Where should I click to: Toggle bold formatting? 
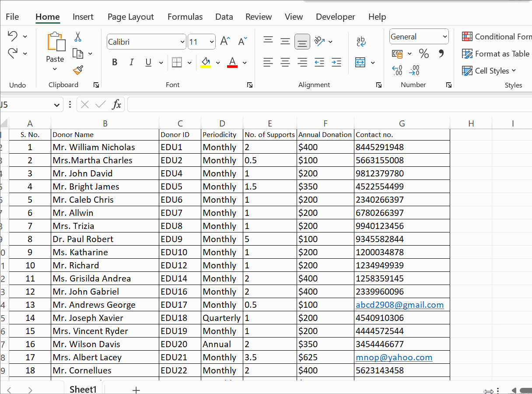coord(114,62)
